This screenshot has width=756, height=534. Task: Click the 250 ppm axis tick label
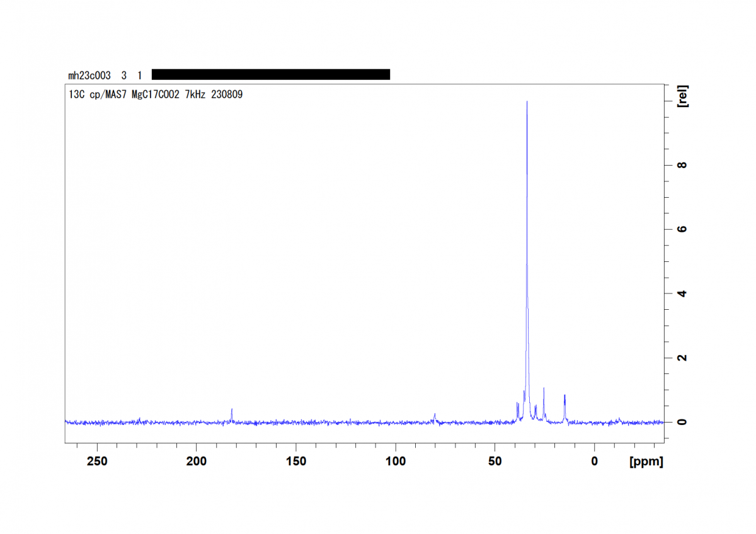97,462
